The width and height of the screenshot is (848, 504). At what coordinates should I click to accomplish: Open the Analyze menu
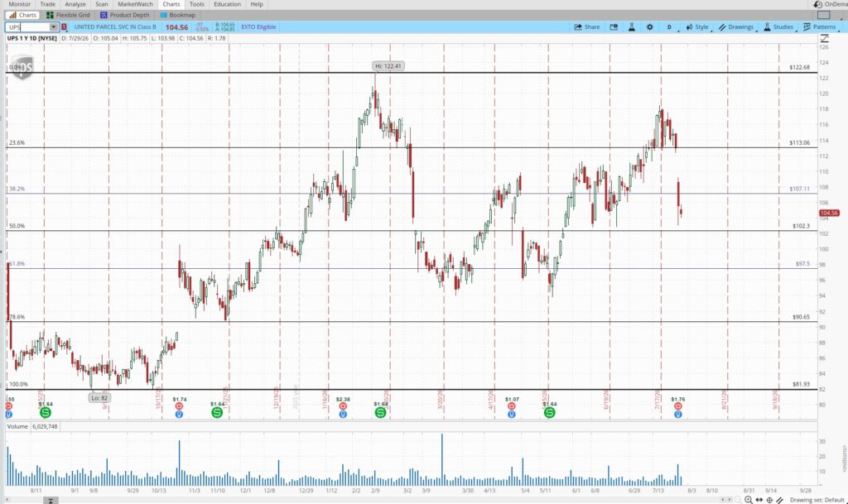[75, 4]
